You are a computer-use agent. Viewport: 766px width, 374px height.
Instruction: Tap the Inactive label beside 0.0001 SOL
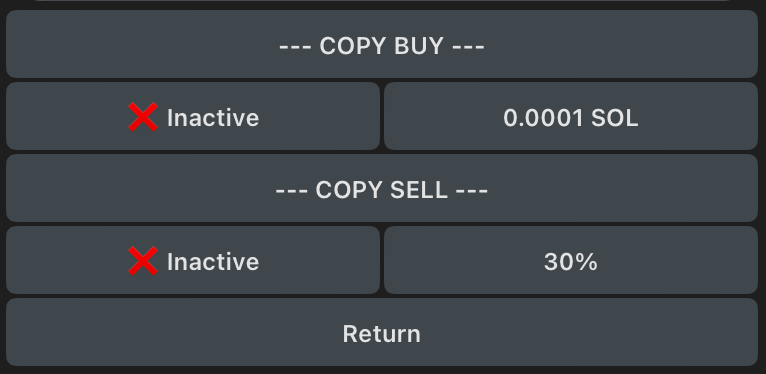tap(213, 118)
